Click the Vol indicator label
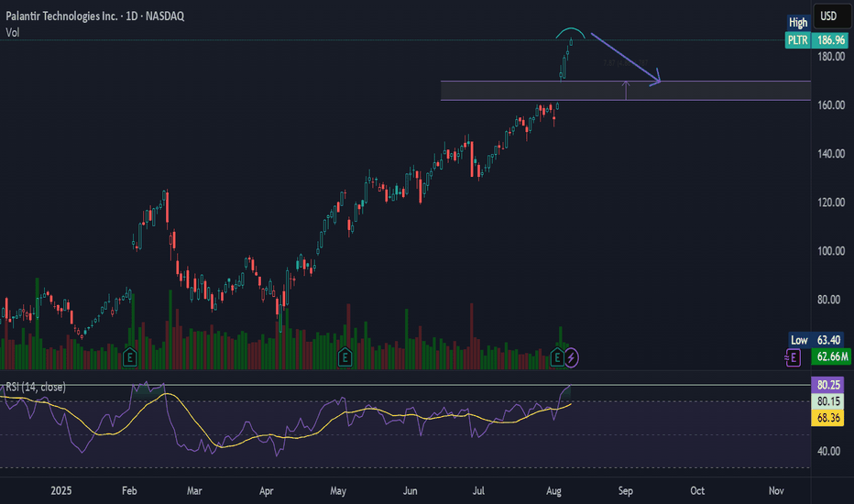This screenshot has height=504, width=854. coord(13,33)
